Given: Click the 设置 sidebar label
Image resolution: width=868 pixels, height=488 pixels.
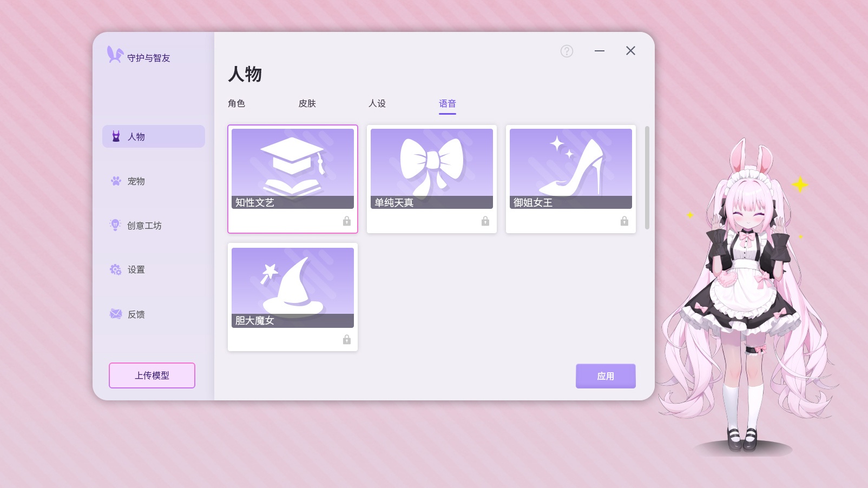Looking at the screenshot, I should (136, 269).
